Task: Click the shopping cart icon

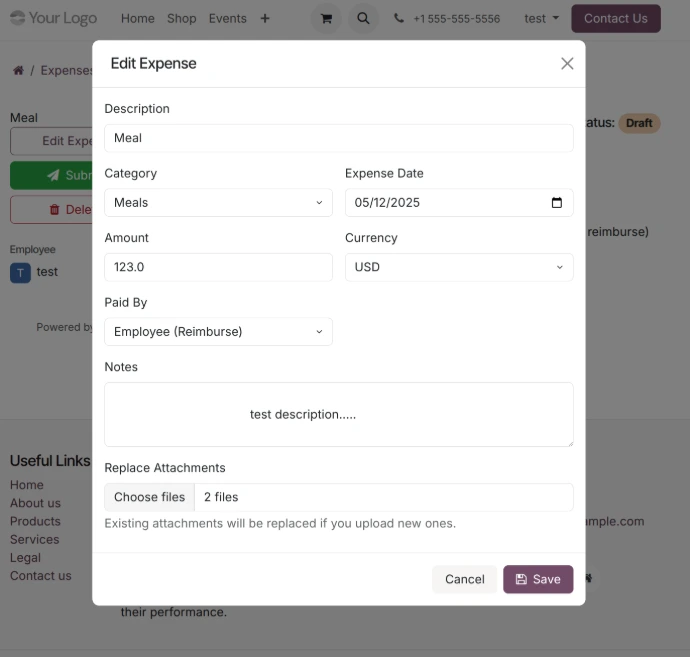Action: [325, 18]
